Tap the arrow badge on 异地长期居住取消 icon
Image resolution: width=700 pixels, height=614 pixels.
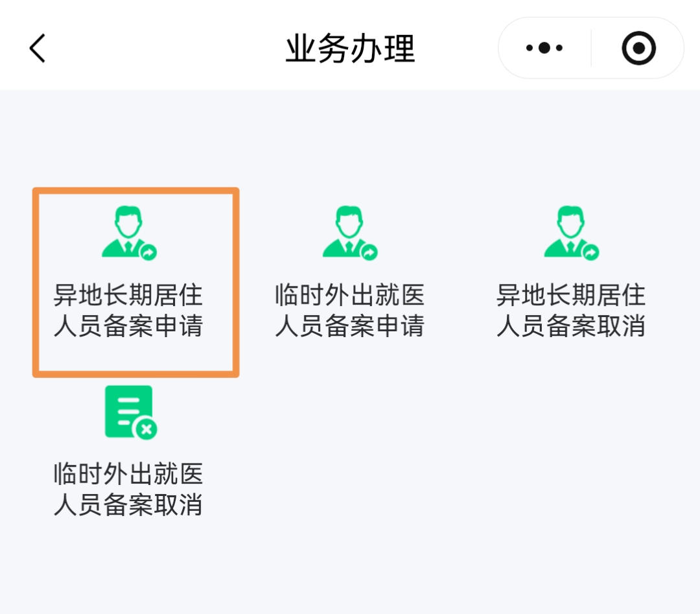(590, 252)
